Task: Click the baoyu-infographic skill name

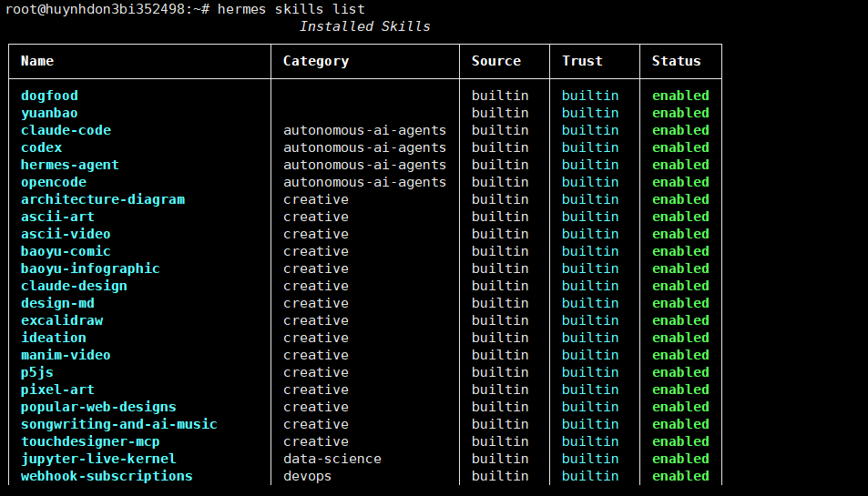Action: (x=90, y=268)
